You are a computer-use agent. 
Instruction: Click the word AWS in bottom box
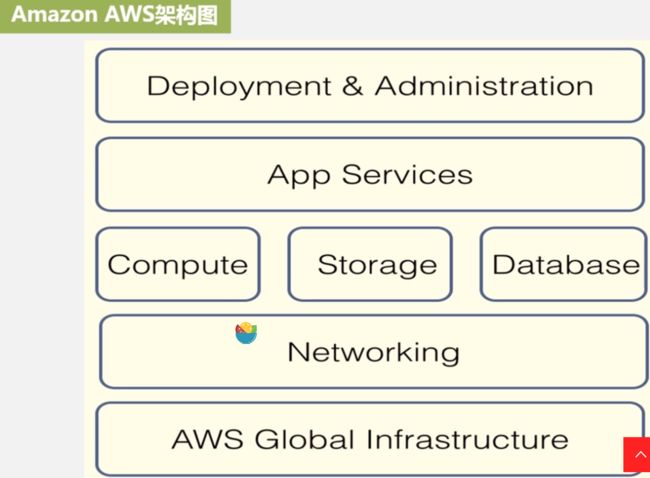point(207,439)
